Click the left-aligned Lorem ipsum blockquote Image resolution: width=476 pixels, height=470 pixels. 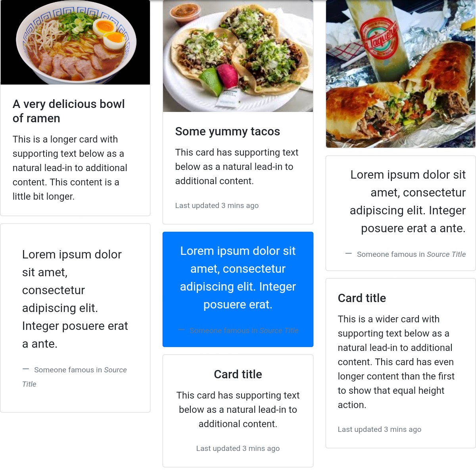coord(75,299)
